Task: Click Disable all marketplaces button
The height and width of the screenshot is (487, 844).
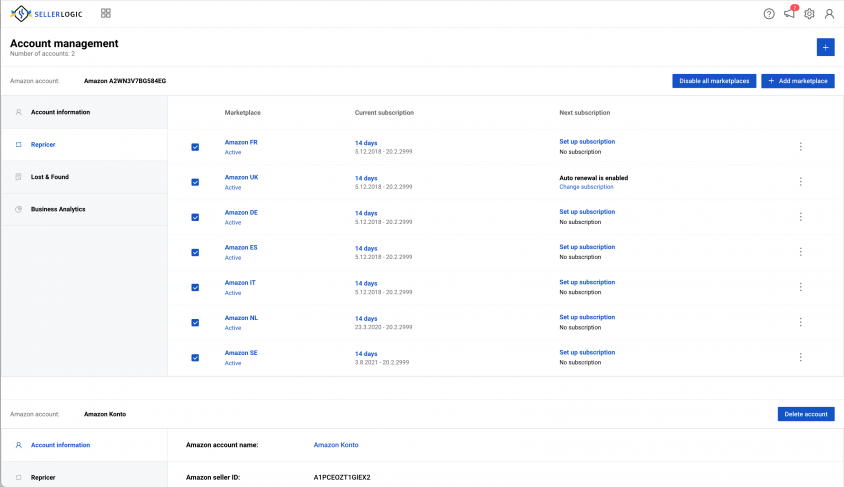Action: pyautogui.click(x=714, y=81)
